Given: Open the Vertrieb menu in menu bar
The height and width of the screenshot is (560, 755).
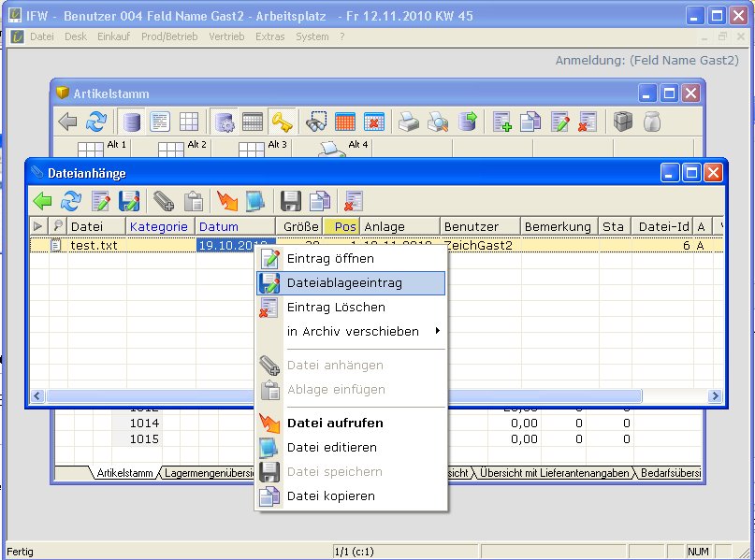Looking at the screenshot, I should (226, 36).
